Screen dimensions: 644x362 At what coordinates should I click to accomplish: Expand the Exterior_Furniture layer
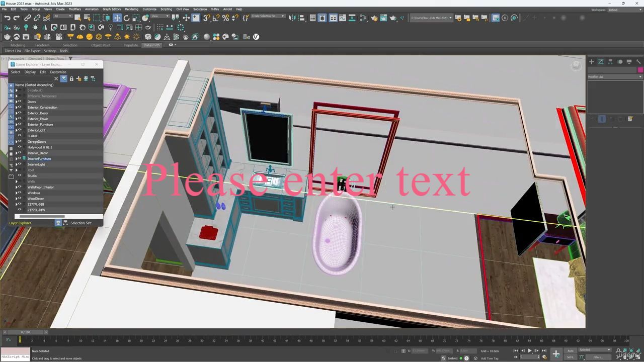point(16,125)
